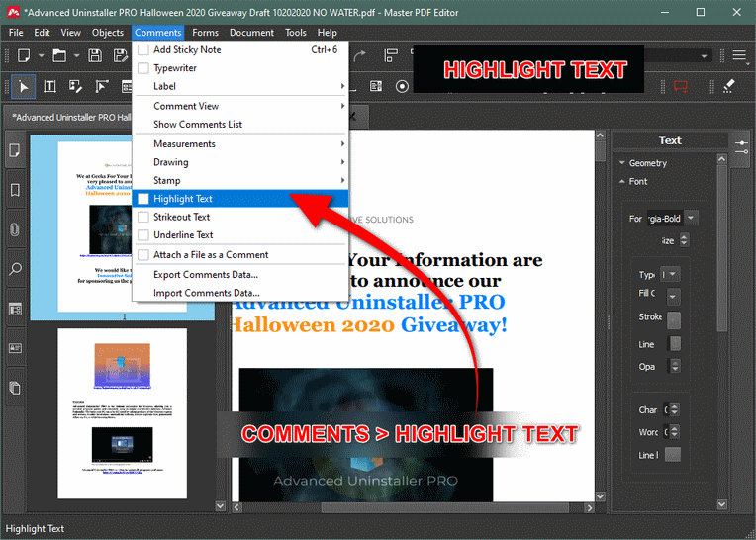Open the Document menu
The width and height of the screenshot is (756, 540).
pyautogui.click(x=251, y=33)
